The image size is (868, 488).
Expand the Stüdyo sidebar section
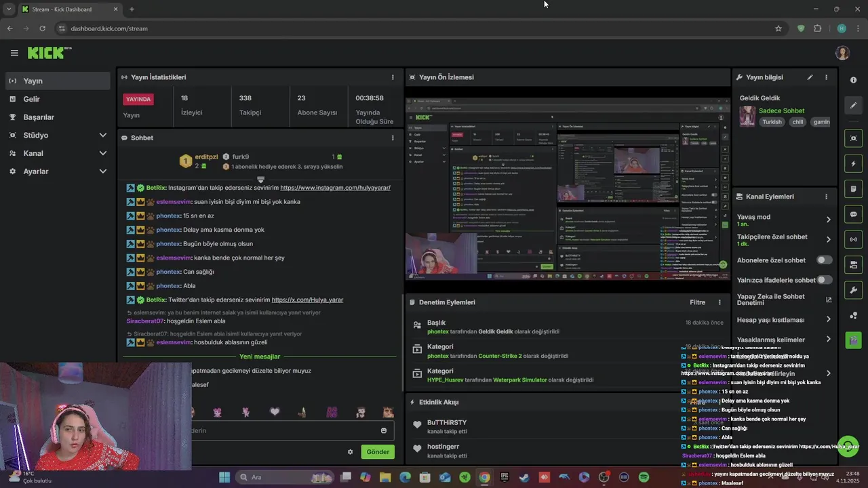click(x=103, y=135)
